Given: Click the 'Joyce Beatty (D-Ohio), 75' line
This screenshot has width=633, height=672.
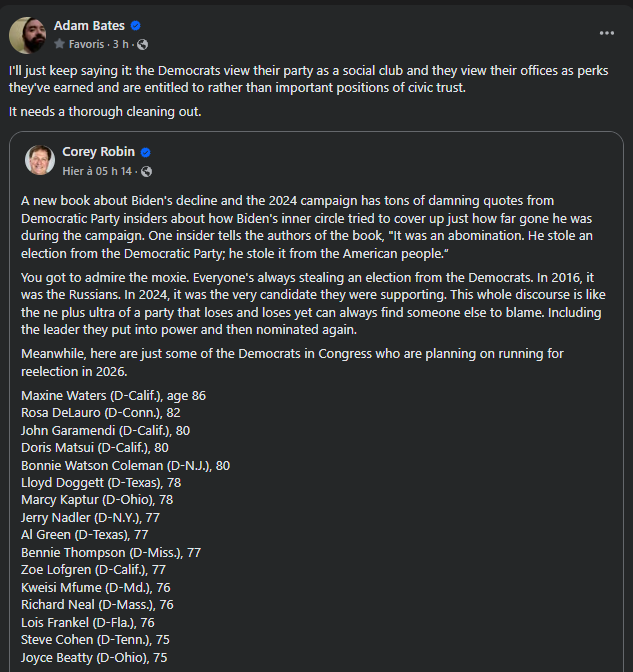Looking at the screenshot, I should 93,658.
